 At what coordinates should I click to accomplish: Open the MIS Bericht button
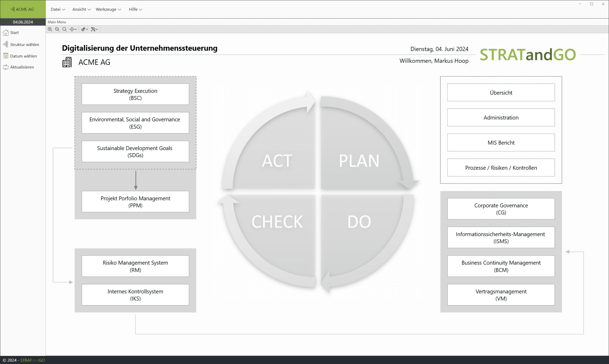(x=501, y=143)
